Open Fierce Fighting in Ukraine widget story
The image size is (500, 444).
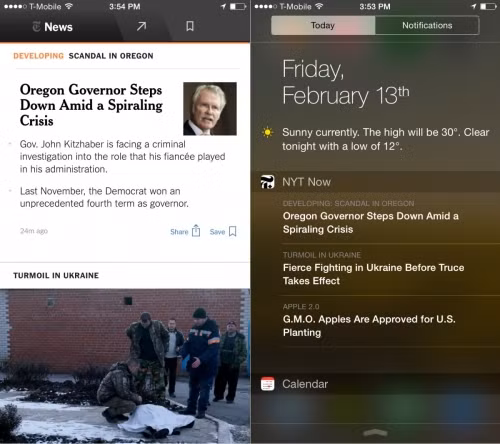(x=373, y=274)
